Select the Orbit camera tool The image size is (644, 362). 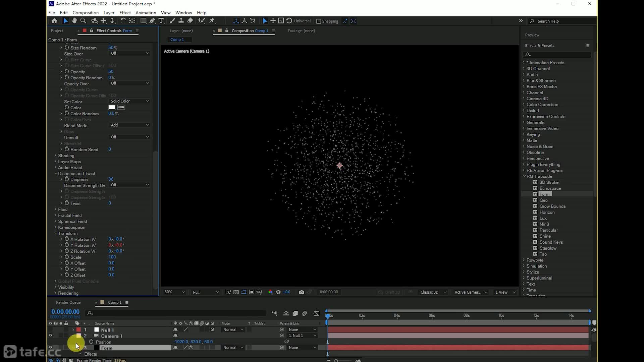pyautogui.click(x=94, y=21)
